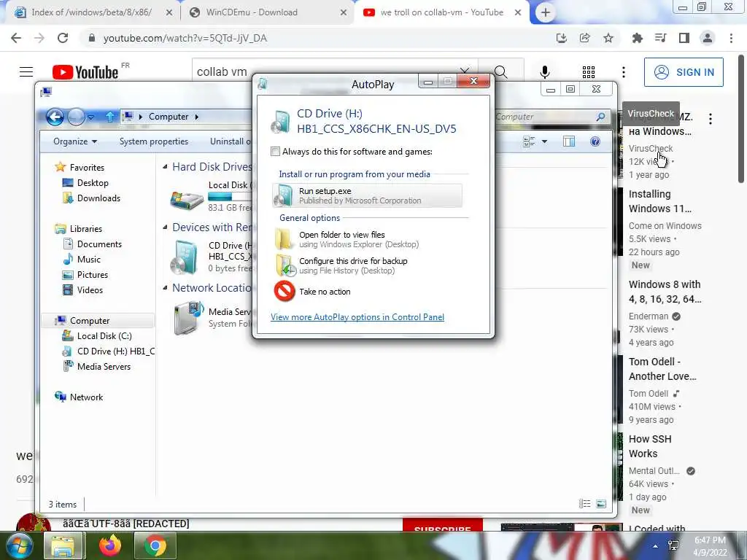Click the Take no action icon

[x=285, y=291]
